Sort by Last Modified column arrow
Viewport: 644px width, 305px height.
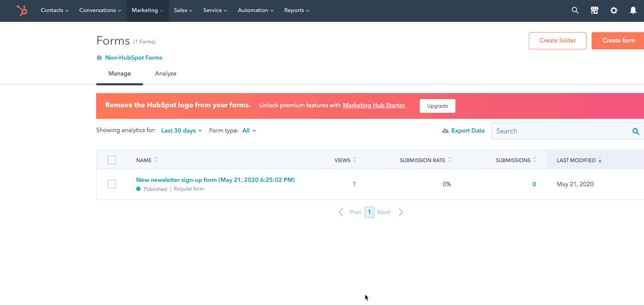(600, 160)
